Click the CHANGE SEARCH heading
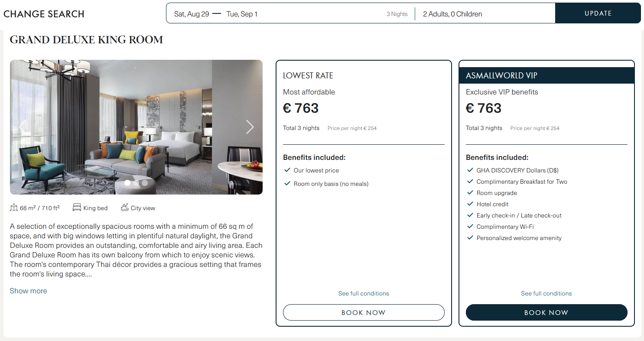The width and height of the screenshot is (644, 341). pyautogui.click(x=44, y=14)
